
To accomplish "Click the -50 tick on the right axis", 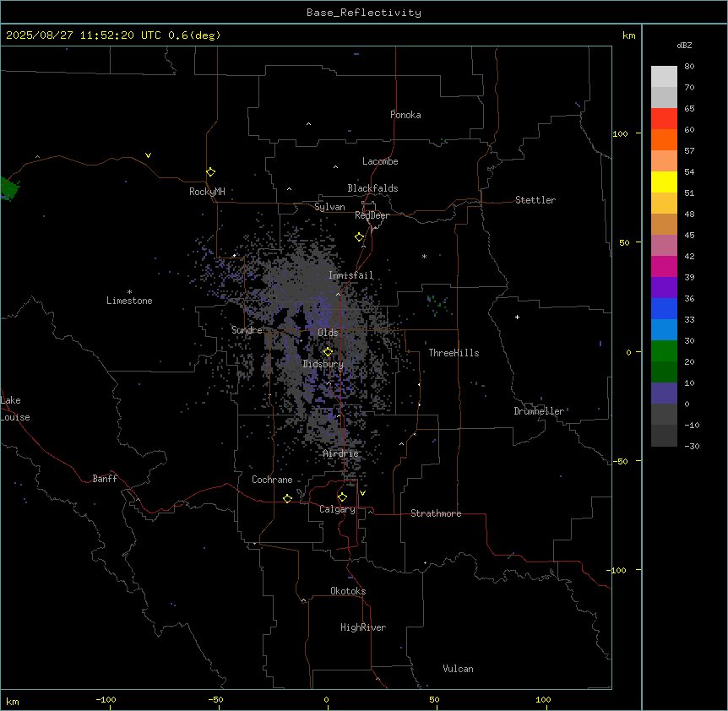I will point(619,461).
